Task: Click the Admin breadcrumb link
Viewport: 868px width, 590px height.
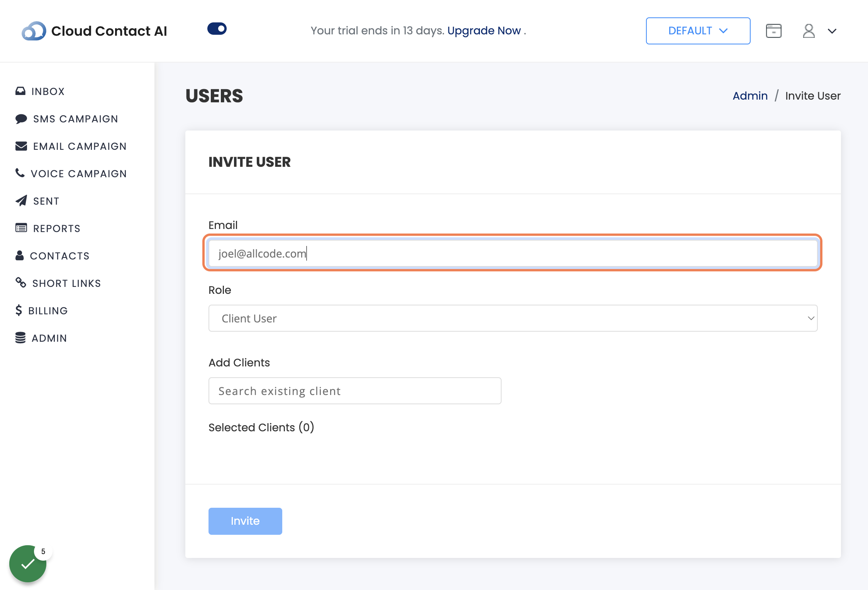Action: [x=750, y=96]
